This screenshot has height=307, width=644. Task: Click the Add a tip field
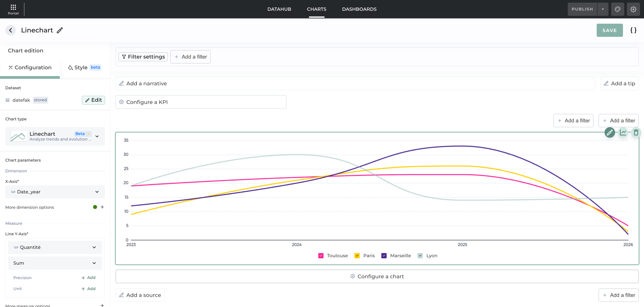point(619,83)
